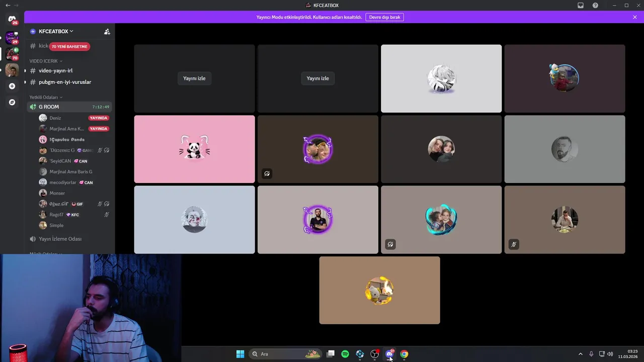Click user 'Düzensiz G in voice list
The height and width of the screenshot is (362, 644).
61,150
